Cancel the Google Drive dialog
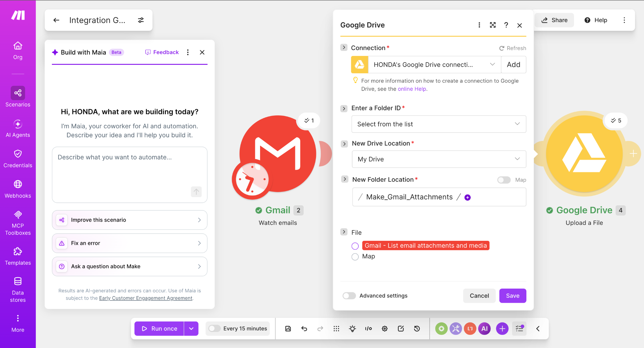Image resolution: width=644 pixels, height=348 pixels. click(x=479, y=296)
